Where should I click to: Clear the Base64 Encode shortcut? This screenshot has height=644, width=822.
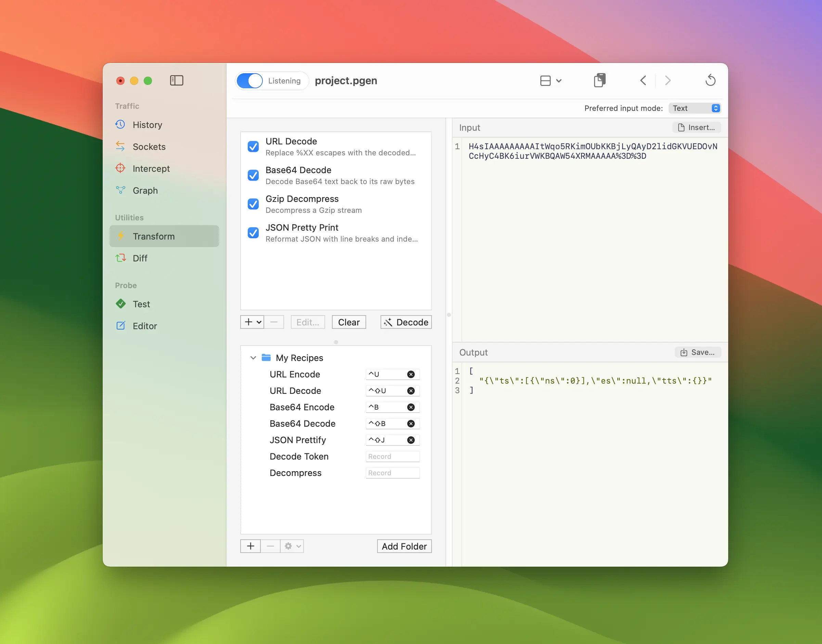pos(411,407)
